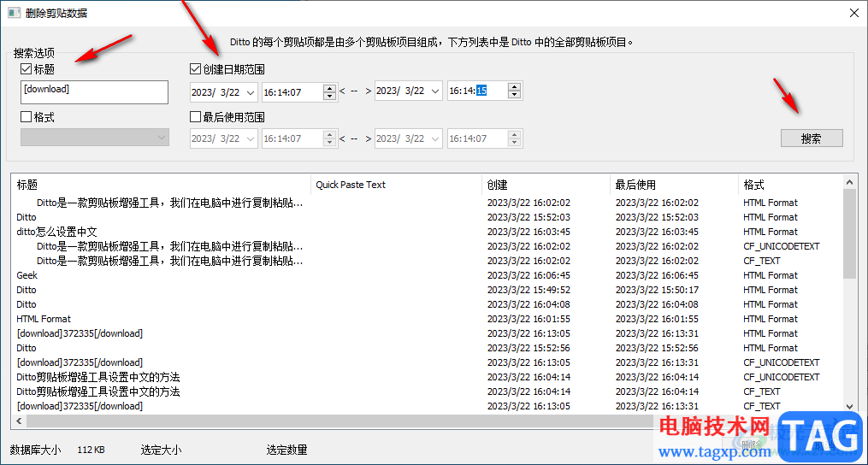This screenshot has width=868, height=465.
Task: Open the 格式 combo box
Action: tap(95, 138)
